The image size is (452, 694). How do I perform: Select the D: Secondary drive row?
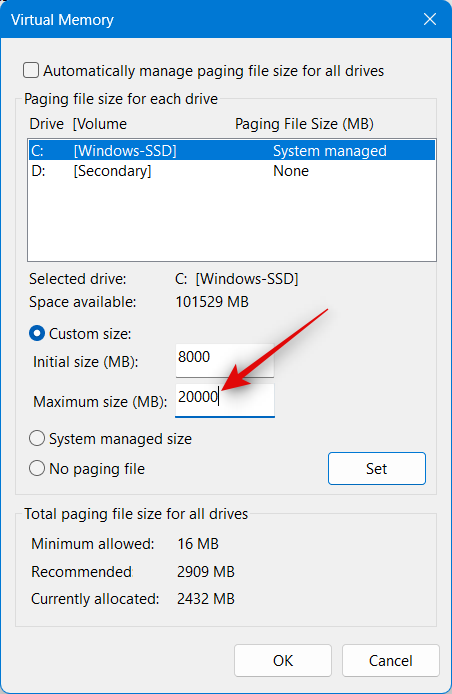coord(232,171)
